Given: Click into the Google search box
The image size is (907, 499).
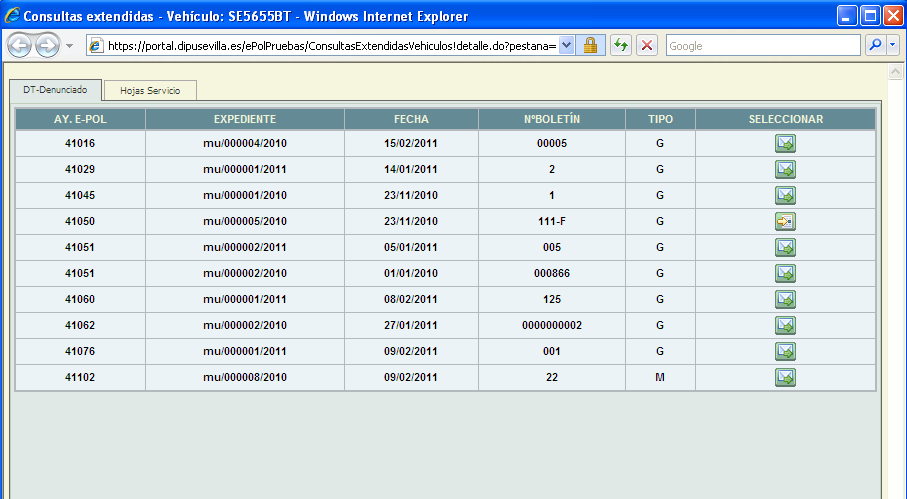Looking at the screenshot, I should click(762, 46).
